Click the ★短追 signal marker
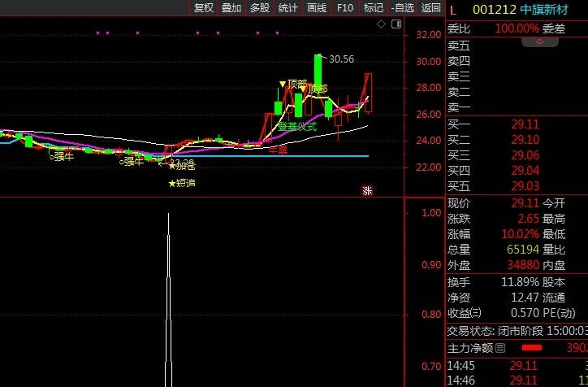588x387 pixels. [x=182, y=183]
